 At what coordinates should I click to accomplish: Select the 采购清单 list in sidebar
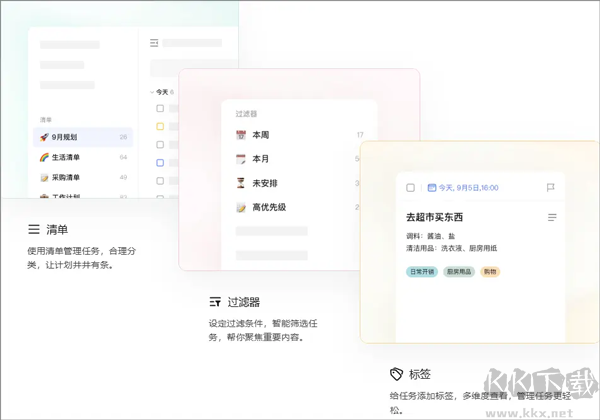[x=66, y=177]
